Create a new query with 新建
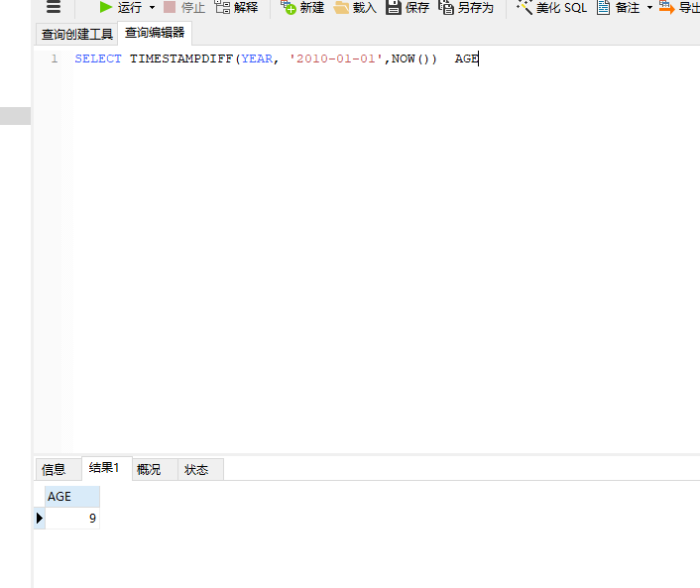The height and width of the screenshot is (588, 700). [302, 7]
